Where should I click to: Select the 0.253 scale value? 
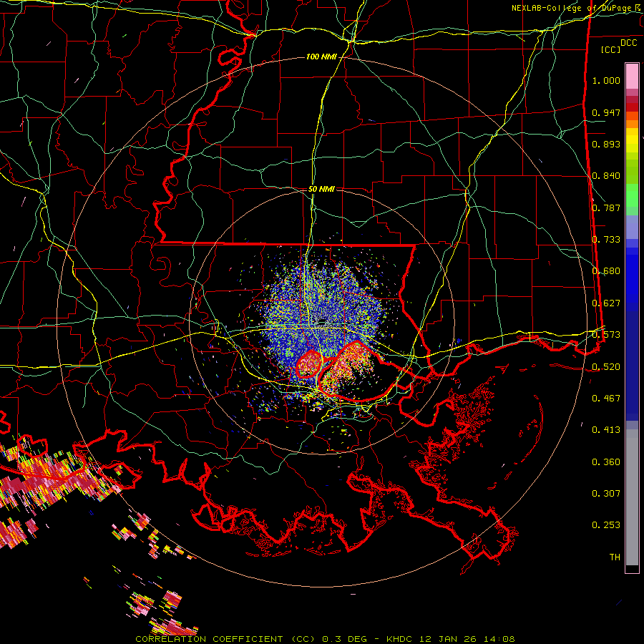[606, 525]
